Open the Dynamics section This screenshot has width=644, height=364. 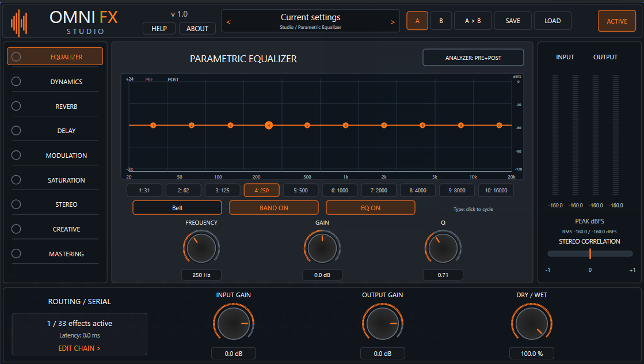[66, 82]
